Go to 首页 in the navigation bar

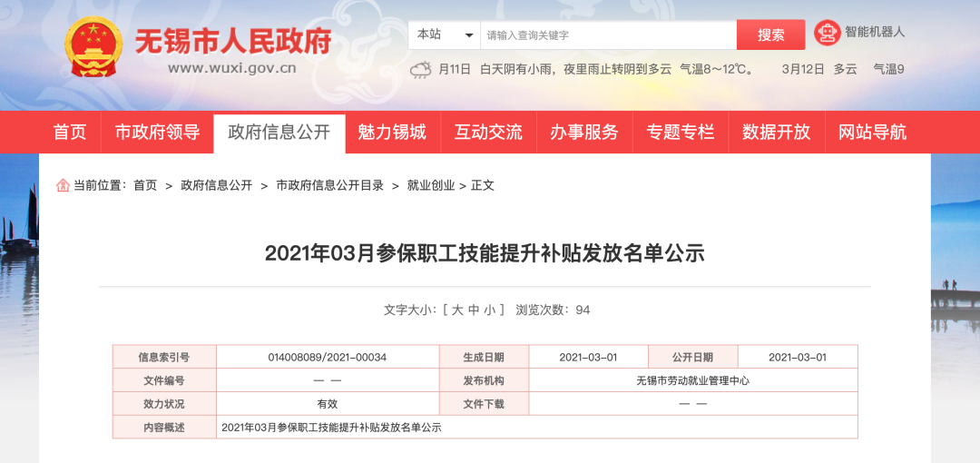[x=69, y=132]
